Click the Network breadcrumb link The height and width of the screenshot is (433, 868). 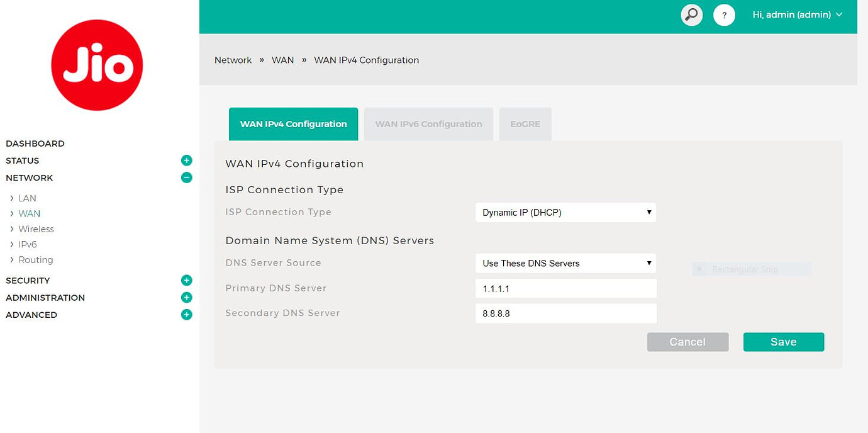point(233,60)
